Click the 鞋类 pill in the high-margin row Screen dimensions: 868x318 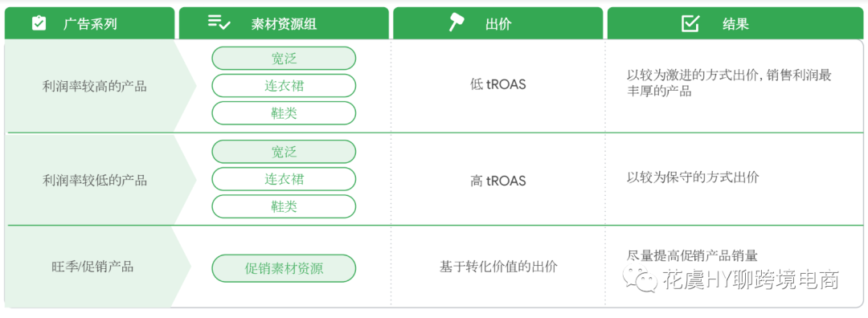(x=284, y=112)
